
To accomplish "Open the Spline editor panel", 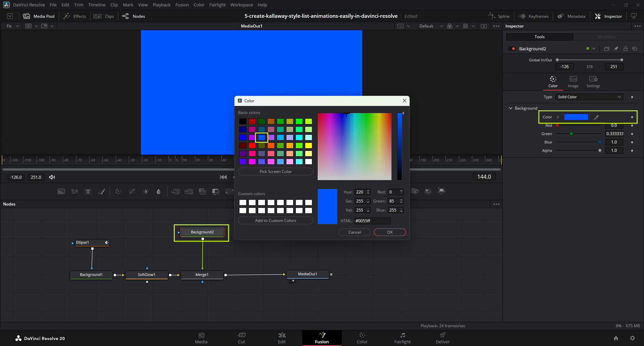I will (499, 16).
